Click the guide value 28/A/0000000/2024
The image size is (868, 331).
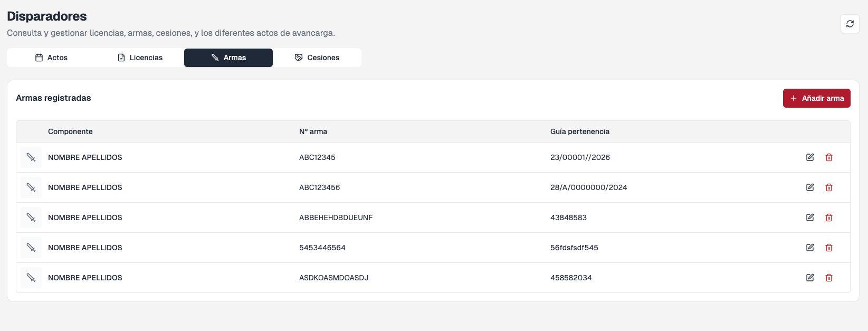589,187
